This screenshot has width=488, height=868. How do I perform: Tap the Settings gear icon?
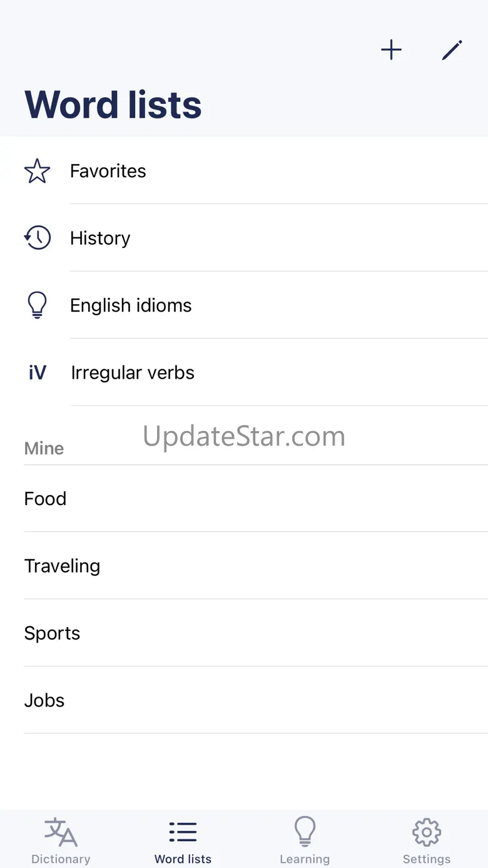(427, 832)
